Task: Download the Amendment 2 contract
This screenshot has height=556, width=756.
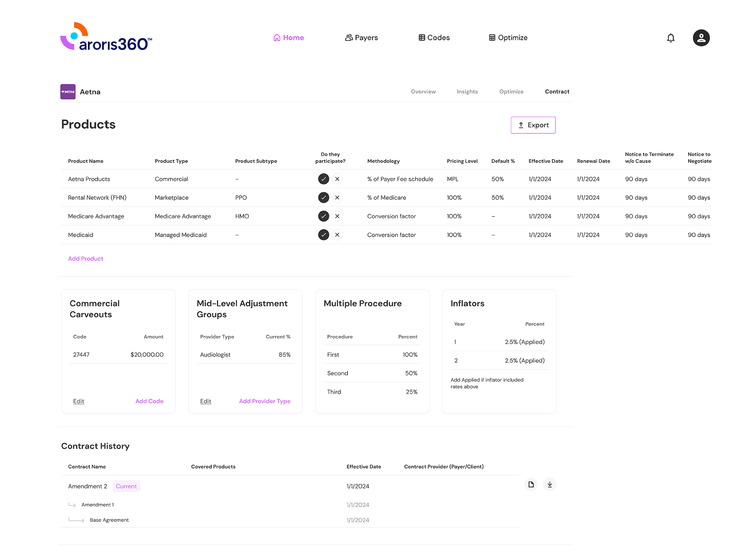Action: tap(549, 485)
